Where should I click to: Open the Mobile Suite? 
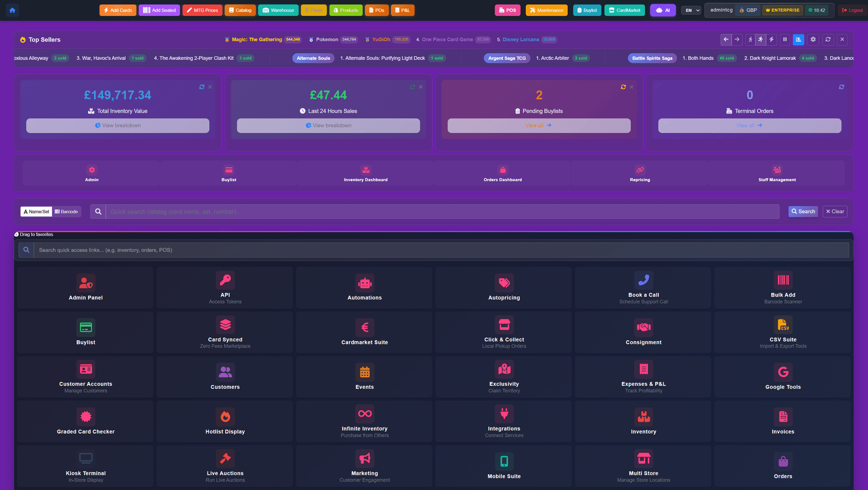pyautogui.click(x=504, y=466)
